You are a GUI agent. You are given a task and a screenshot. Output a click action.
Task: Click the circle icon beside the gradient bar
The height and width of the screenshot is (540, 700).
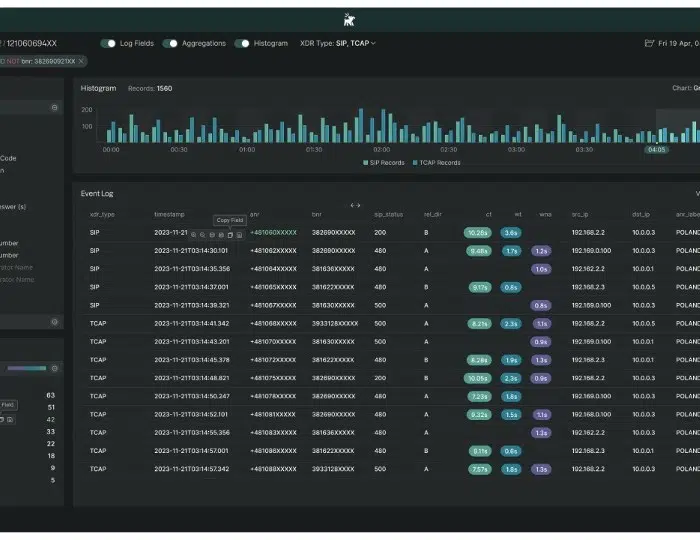pos(54,368)
